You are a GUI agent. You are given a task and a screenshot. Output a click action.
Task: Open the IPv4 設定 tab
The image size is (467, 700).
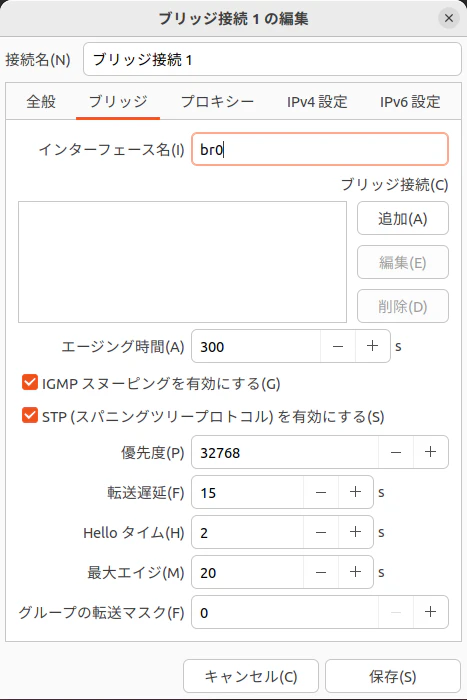click(x=317, y=102)
